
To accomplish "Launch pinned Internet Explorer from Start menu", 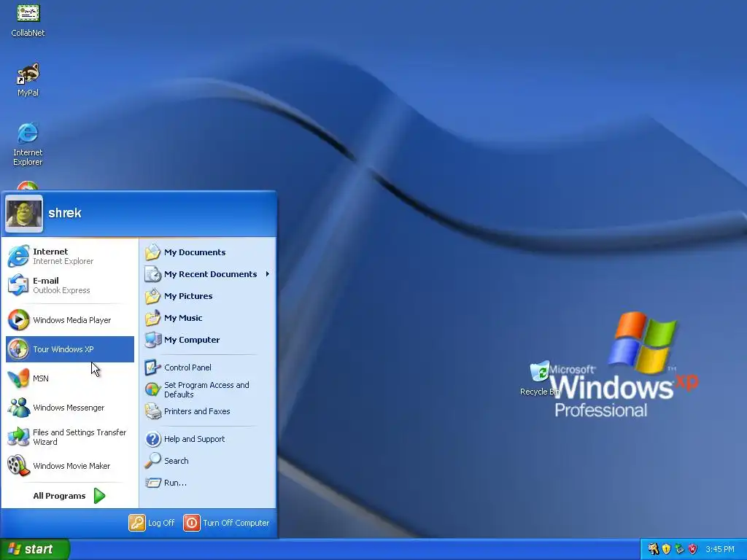I will click(x=70, y=256).
